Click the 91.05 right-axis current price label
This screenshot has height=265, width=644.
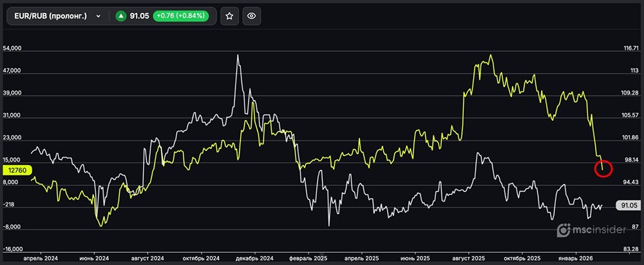point(629,205)
